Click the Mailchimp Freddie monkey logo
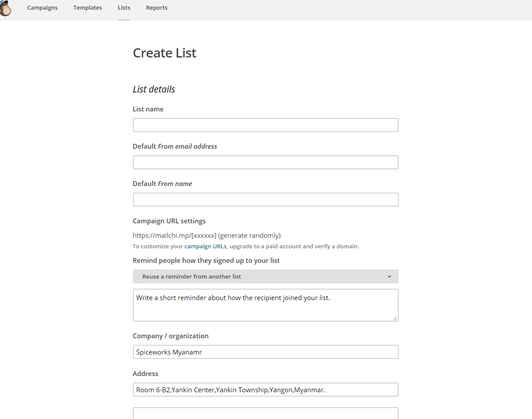 (5, 8)
